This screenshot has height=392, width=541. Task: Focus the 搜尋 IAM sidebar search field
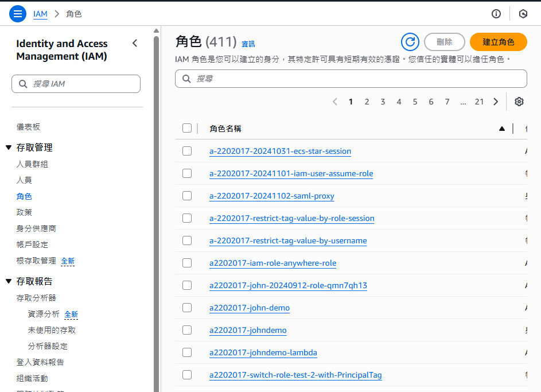coord(76,84)
